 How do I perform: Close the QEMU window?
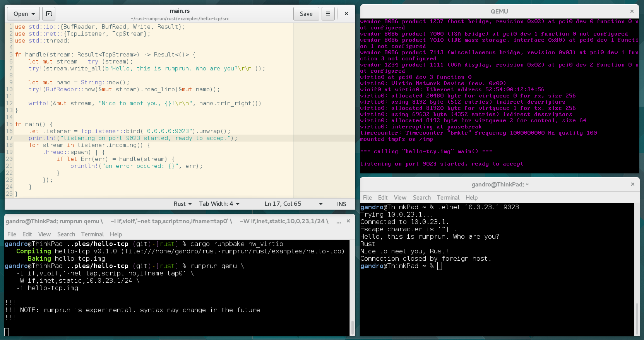(632, 11)
